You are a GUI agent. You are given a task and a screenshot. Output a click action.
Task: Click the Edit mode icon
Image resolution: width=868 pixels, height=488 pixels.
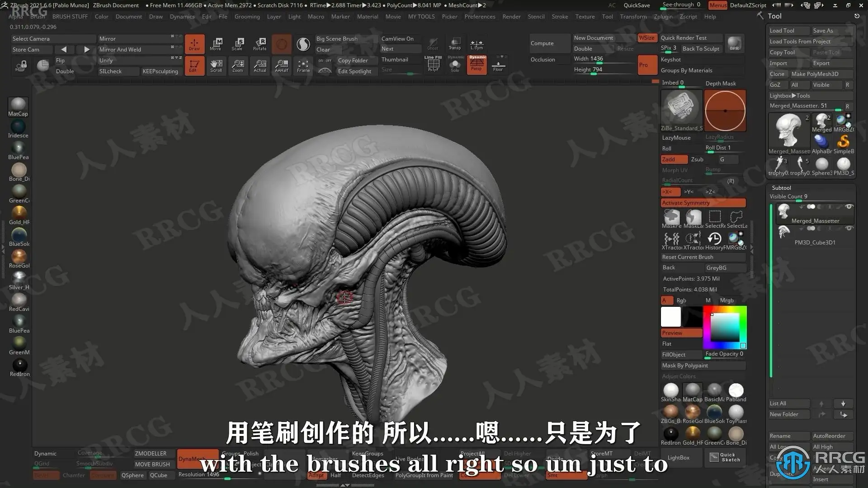[194, 66]
